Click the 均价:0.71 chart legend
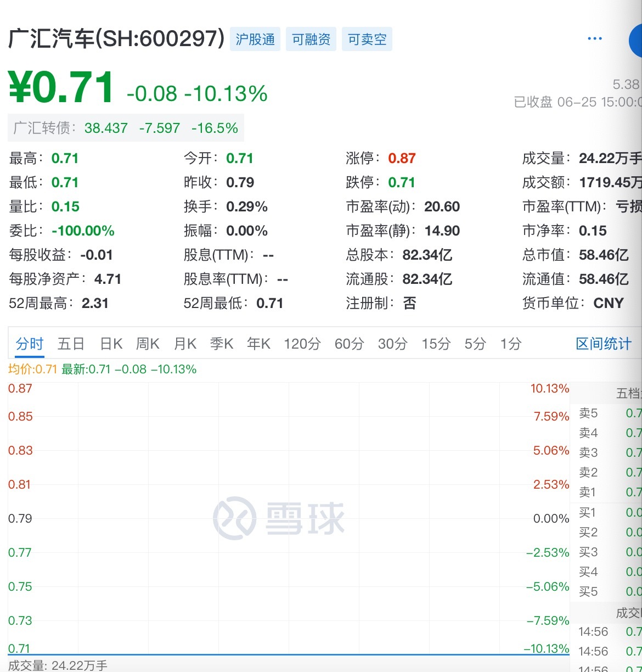 pyautogui.click(x=33, y=369)
